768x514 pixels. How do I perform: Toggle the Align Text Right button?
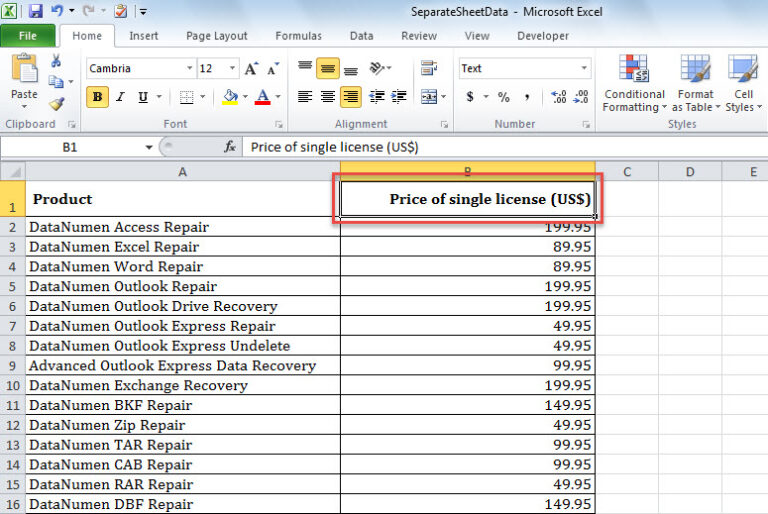pyautogui.click(x=350, y=97)
